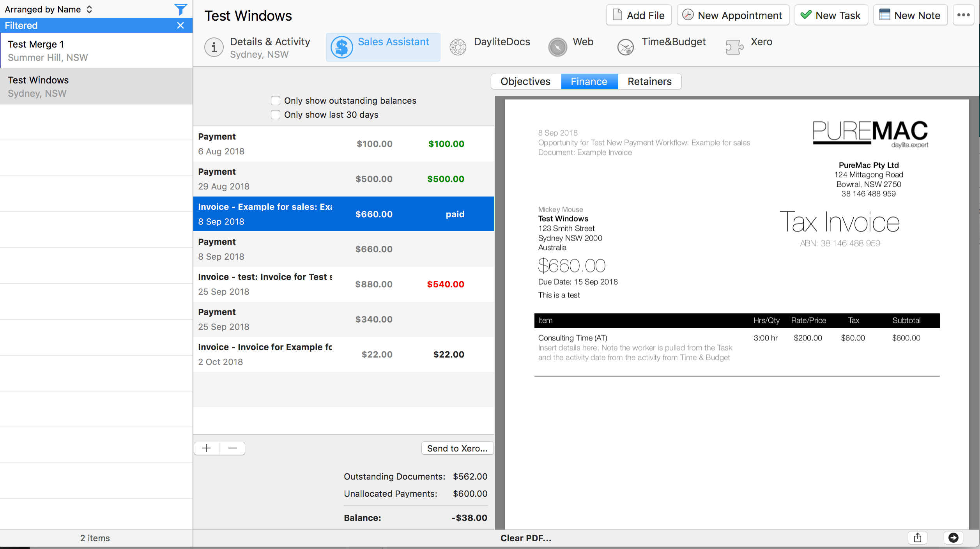
Task: Click the Details & Activity info icon
Action: pyautogui.click(x=214, y=47)
